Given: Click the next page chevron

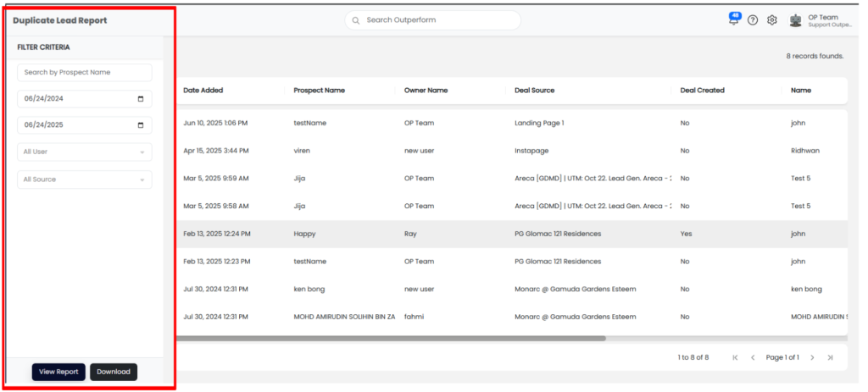Looking at the screenshot, I should click(812, 357).
